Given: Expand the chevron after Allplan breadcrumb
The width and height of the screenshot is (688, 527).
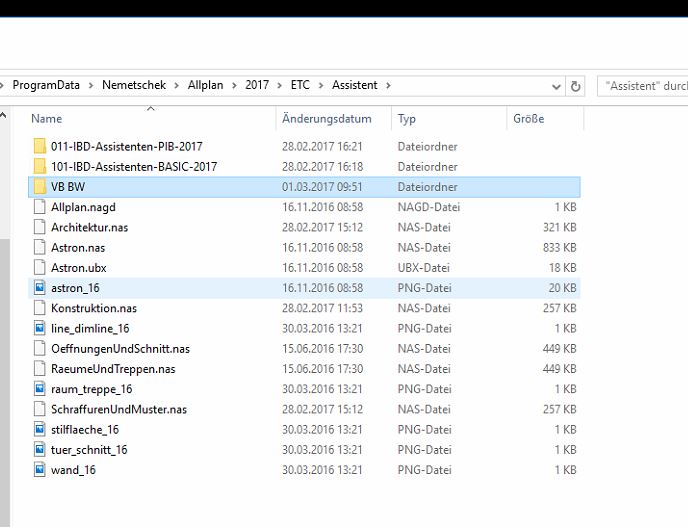Looking at the screenshot, I should click(234, 86).
